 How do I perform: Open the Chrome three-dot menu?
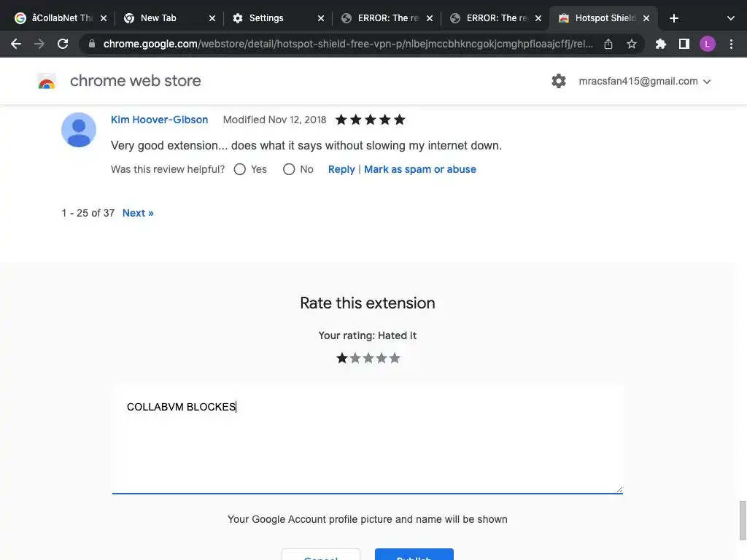[x=731, y=44]
